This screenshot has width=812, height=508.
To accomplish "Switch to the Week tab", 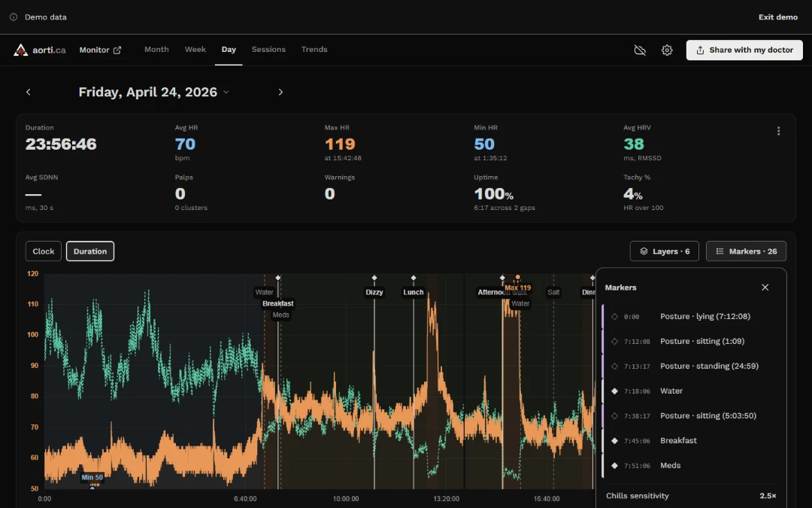I will pos(195,49).
